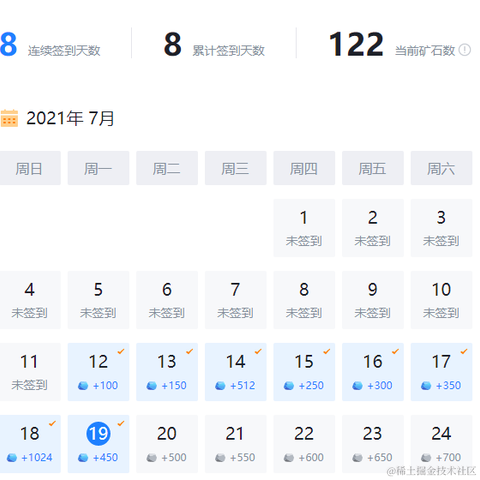This screenshot has width=480, height=480.
Task: Click the blue consecutive check-in count 8
Action: [8, 44]
